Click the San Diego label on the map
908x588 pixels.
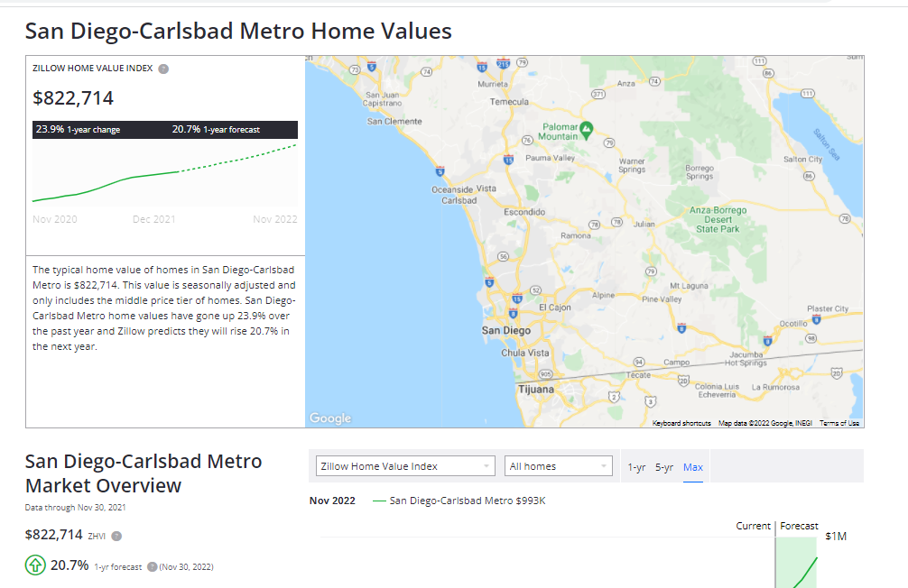coord(505,330)
